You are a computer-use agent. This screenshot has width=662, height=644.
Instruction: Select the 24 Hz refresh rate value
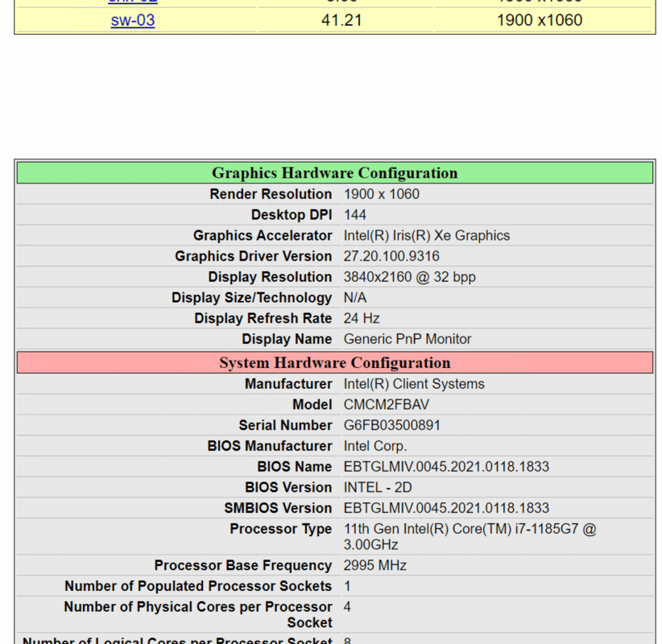(x=362, y=318)
